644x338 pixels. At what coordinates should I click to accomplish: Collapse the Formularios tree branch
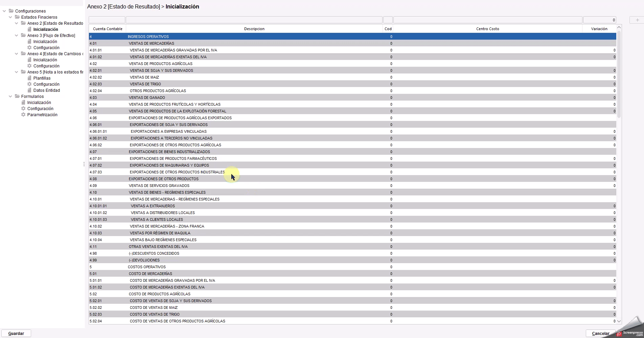pyautogui.click(x=10, y=97)
